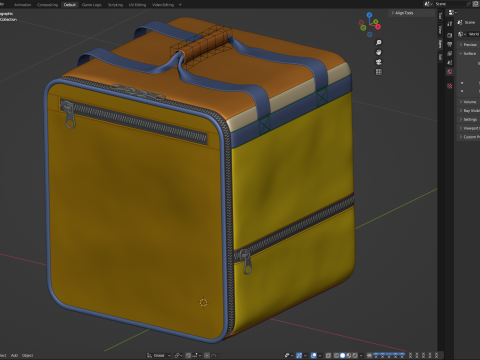
Task: Open proportional falloff curve dropdown
Action: click(214, 355)
